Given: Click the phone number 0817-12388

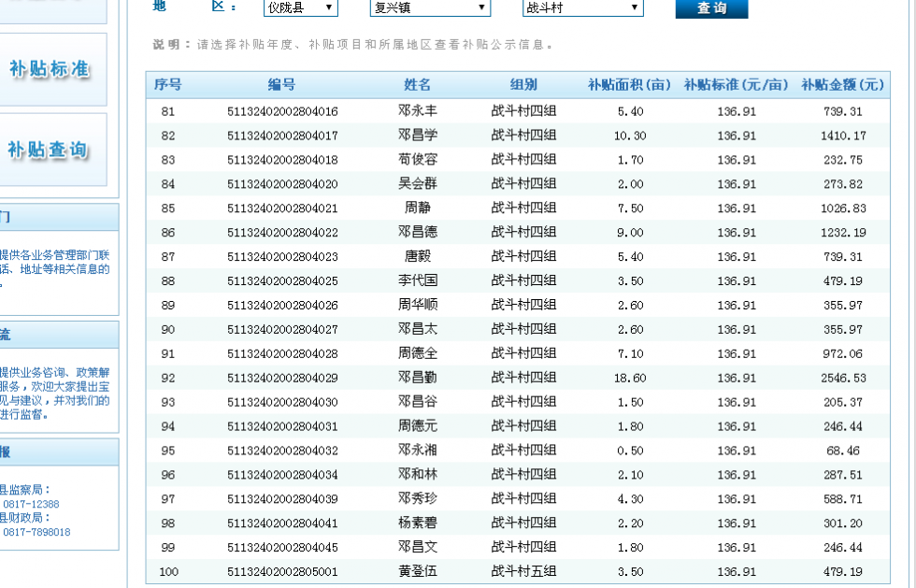Looking at the screenshot, I should 31,504.
